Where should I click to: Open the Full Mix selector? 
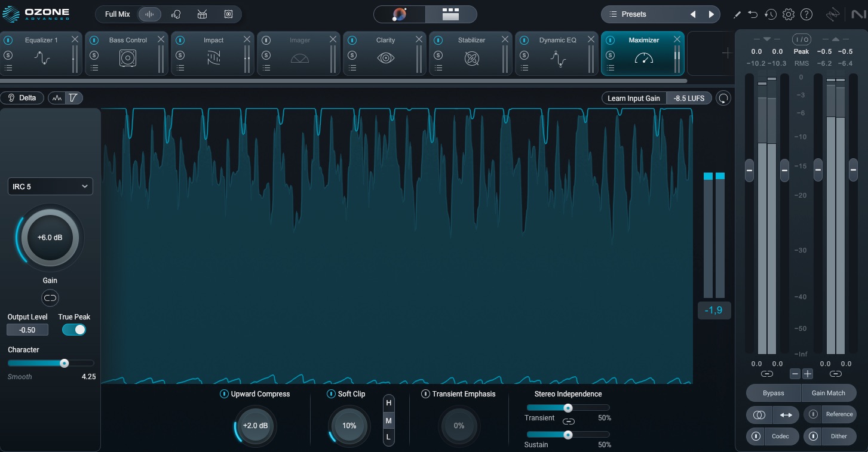pyautogui.click(x=117, y=14)
